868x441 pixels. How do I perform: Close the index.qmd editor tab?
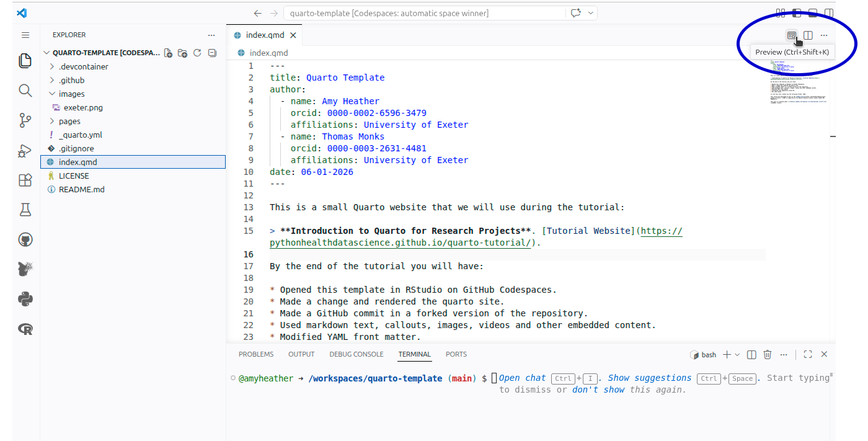293,35
